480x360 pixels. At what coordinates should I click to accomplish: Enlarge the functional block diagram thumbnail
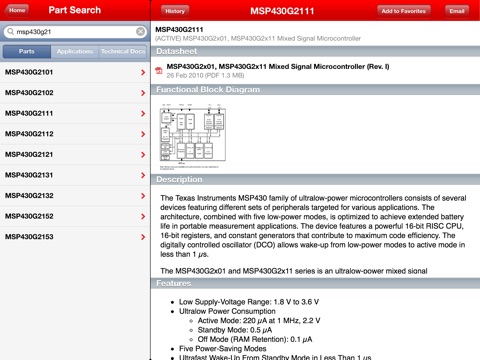[193, 137]
